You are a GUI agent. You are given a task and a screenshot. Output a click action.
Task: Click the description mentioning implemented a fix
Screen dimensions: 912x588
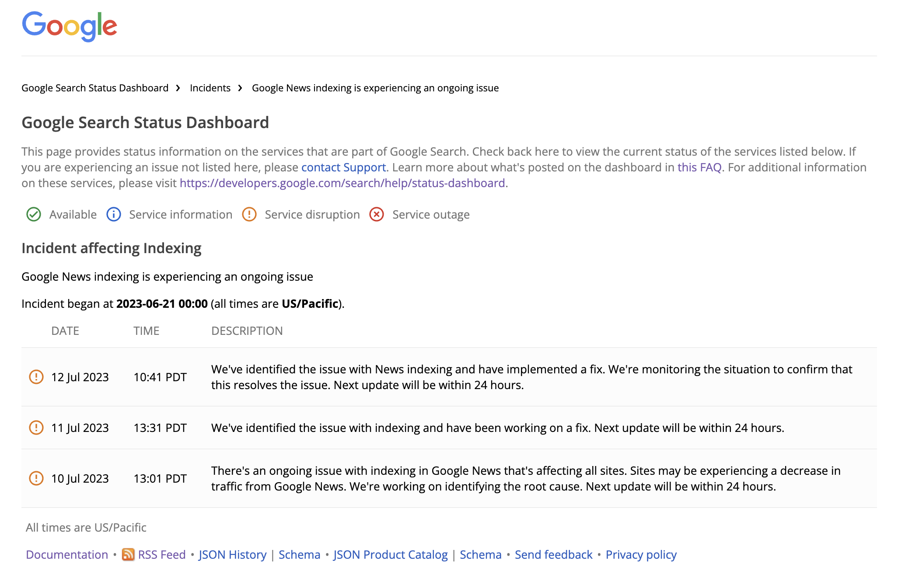[x=531, y=377]
